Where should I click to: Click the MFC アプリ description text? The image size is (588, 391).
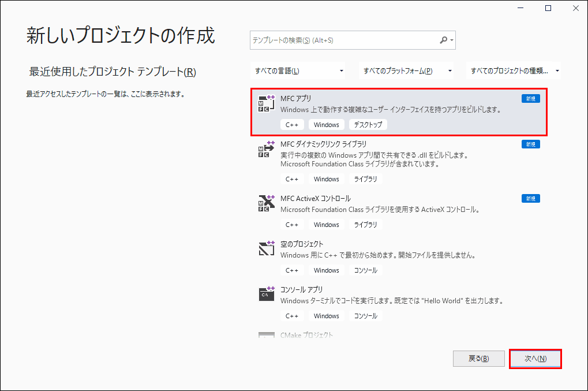(x=391, y=110)
